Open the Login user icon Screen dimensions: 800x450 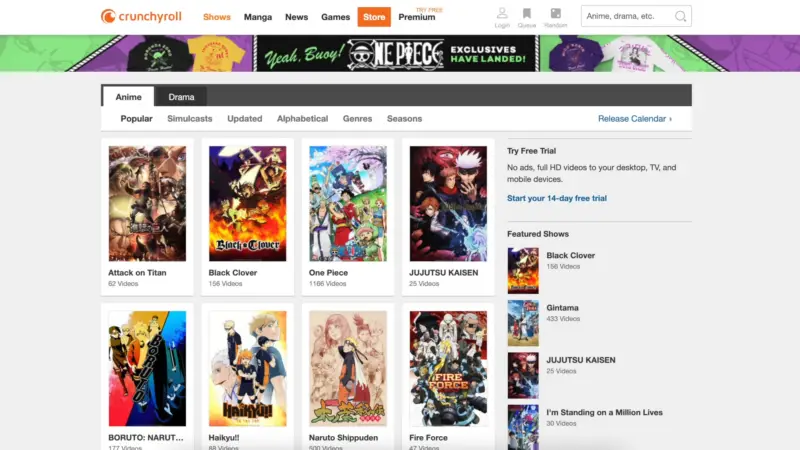(x=502, y=15)
